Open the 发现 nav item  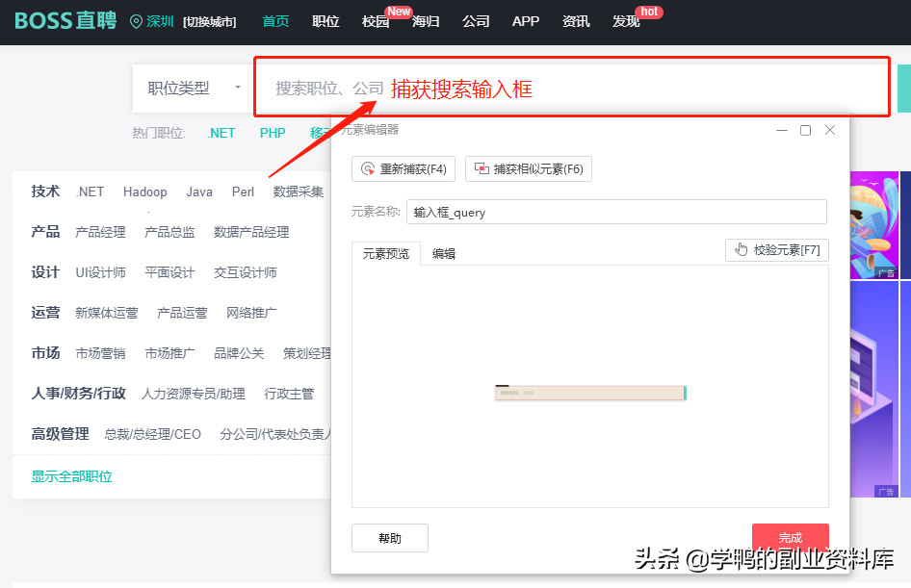pos(626,21)
